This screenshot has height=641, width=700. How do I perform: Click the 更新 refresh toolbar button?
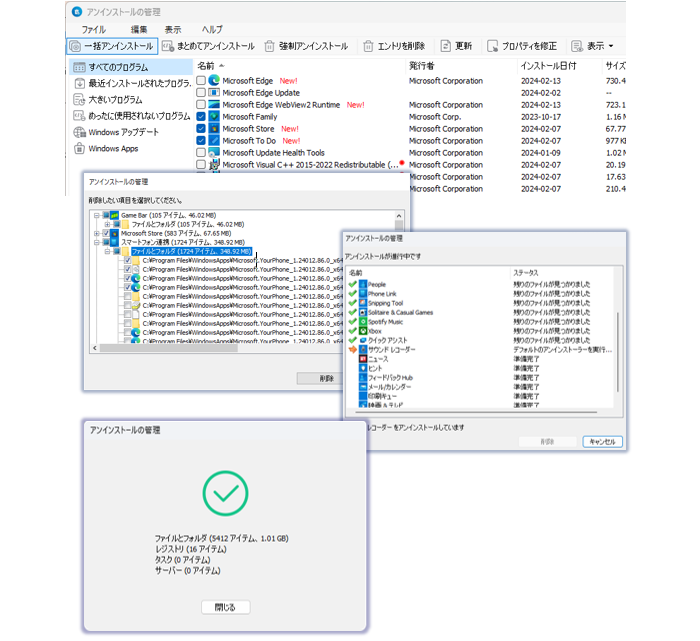pyautogui.click(x=456, y=46)
